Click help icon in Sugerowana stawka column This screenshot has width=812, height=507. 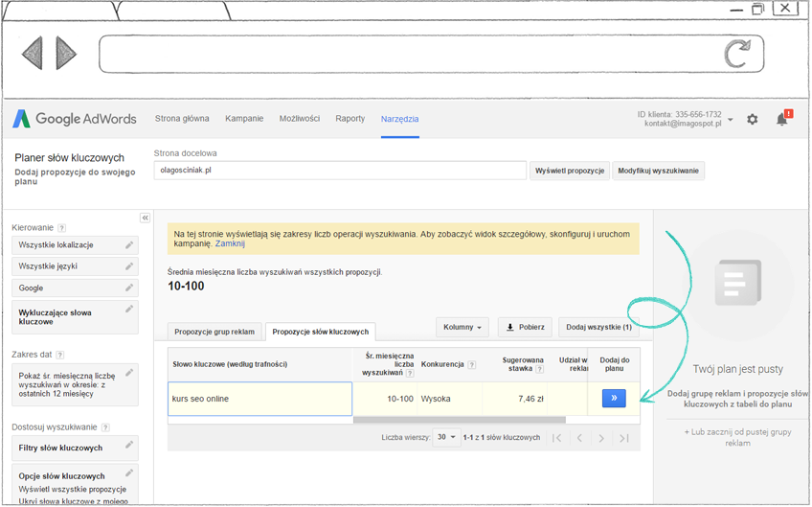[x=540, y=369]
